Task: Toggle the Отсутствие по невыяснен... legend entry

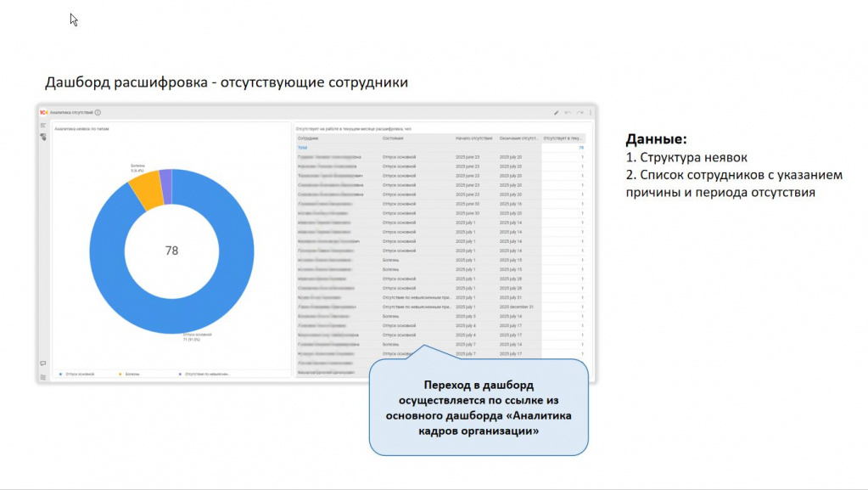Action: (x=204, y=375)
